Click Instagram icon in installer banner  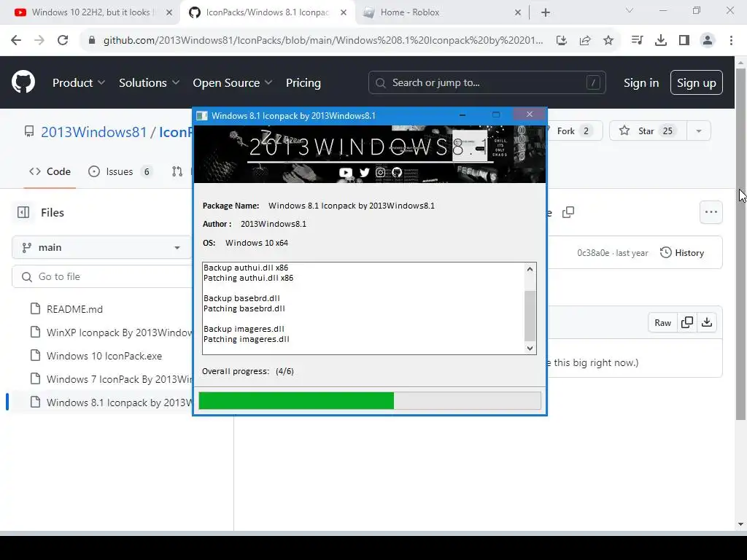(381, 172)
